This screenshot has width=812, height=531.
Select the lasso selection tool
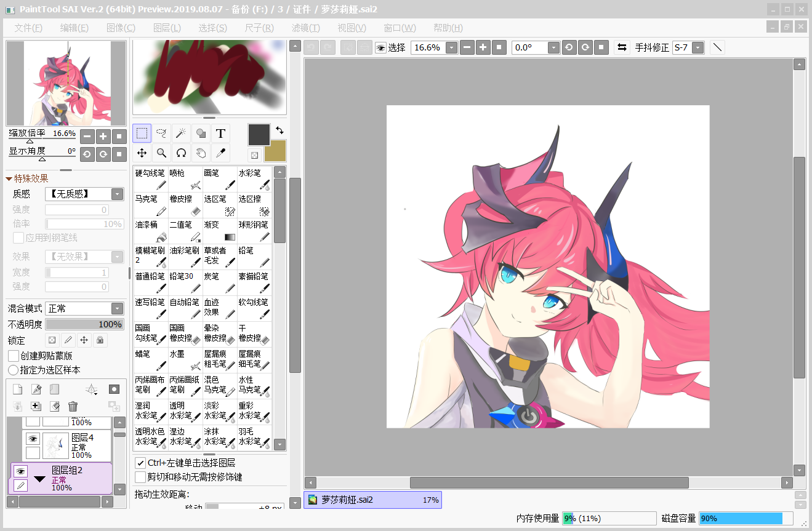(161, 133)
